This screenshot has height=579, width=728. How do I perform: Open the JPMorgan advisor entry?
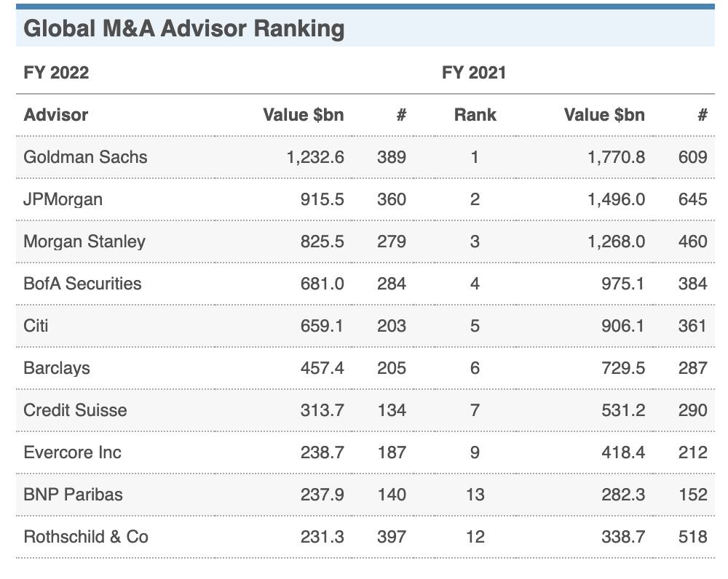(x=63, y=199)
